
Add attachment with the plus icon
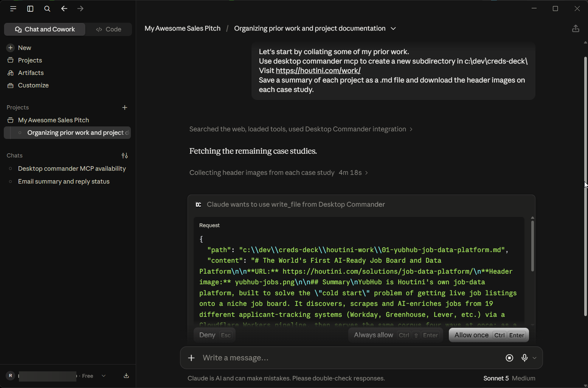191,358
